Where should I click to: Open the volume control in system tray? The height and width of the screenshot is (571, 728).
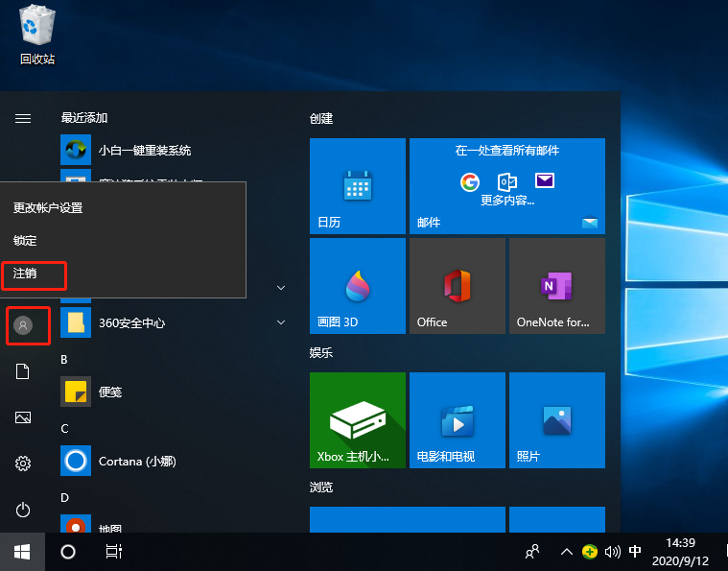pyautogui.click(x=613, y=552)
